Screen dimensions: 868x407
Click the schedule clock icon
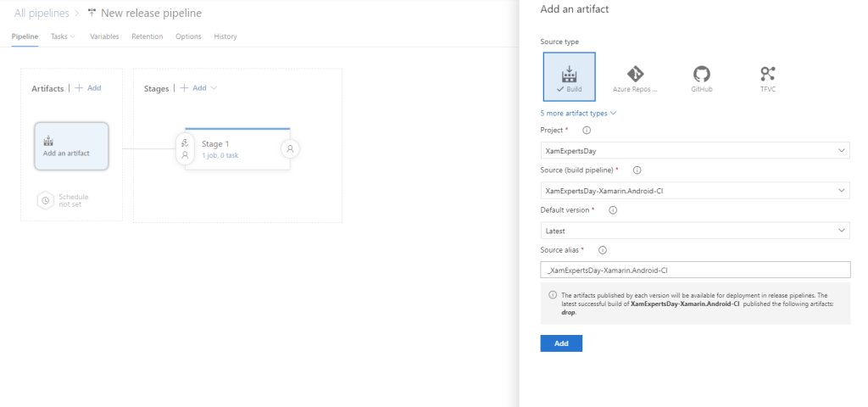[x=46, y=201]
